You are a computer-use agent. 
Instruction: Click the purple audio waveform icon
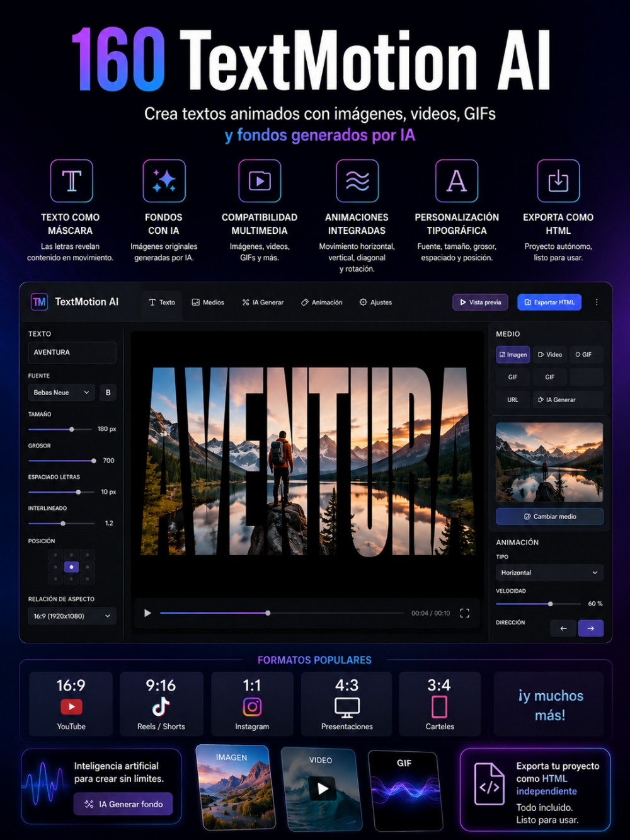45,784
